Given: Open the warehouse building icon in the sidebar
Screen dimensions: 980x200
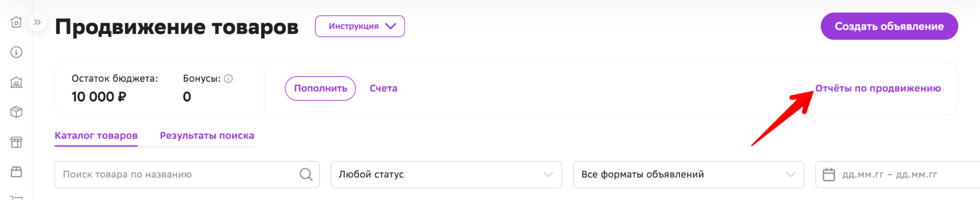Looking at the screenshot, I should coord(16,82).
